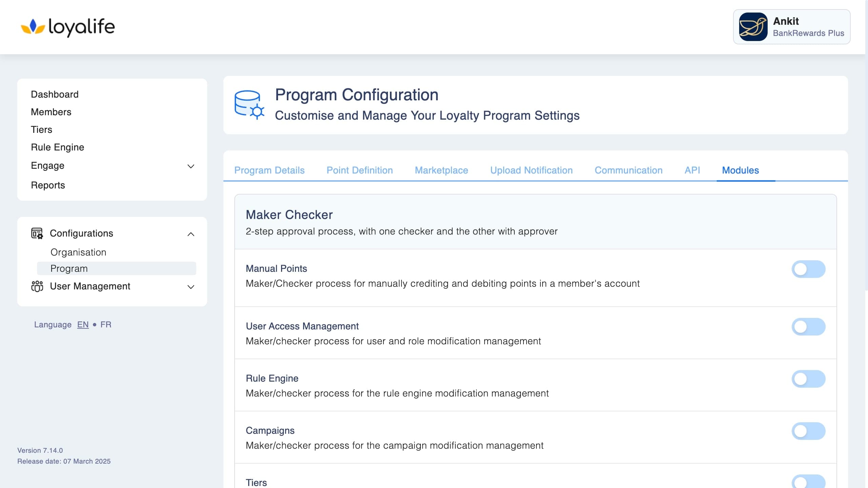Open the Program Details tab

269,170
